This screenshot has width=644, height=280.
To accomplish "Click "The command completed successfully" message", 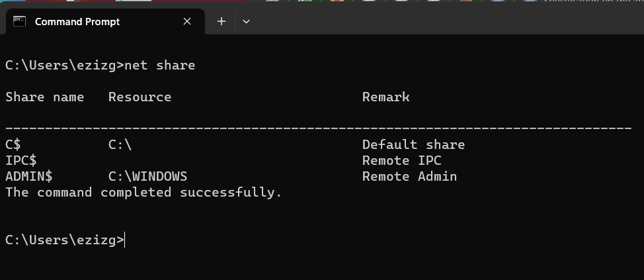I will coord(143,192).
